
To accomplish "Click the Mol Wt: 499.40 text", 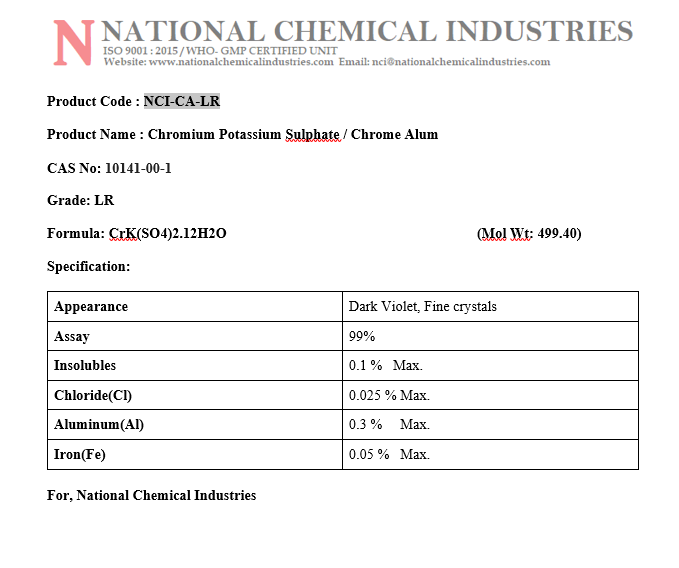I will [529, 234].
